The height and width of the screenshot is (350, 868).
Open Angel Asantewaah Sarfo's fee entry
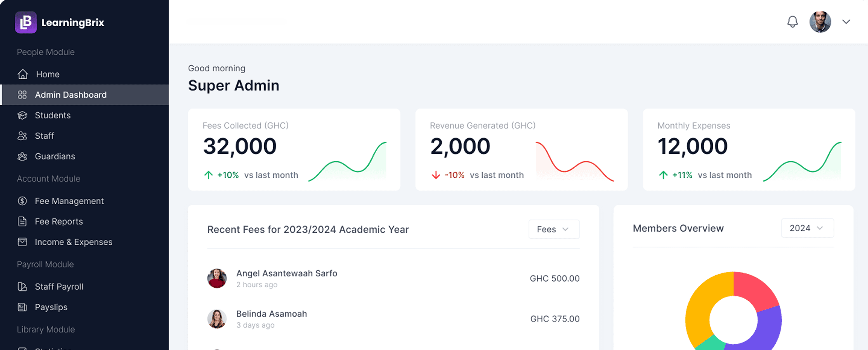coord(286,278)
